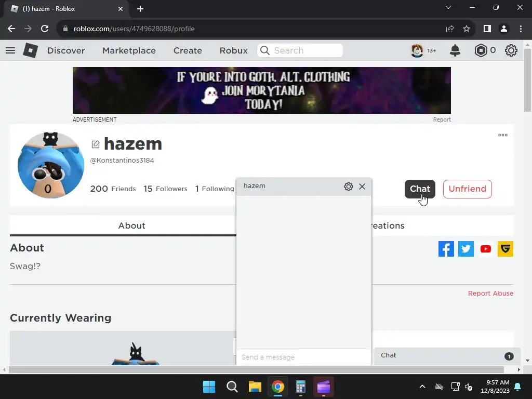
Task: Report the advertisement banner
Action: point(442,119)
